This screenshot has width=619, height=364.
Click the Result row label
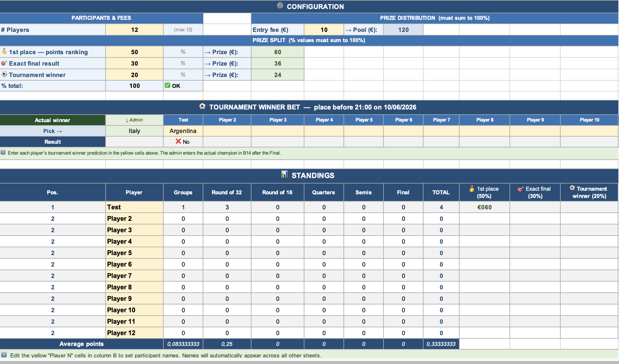pyautogui.click(x=53, y=142)
